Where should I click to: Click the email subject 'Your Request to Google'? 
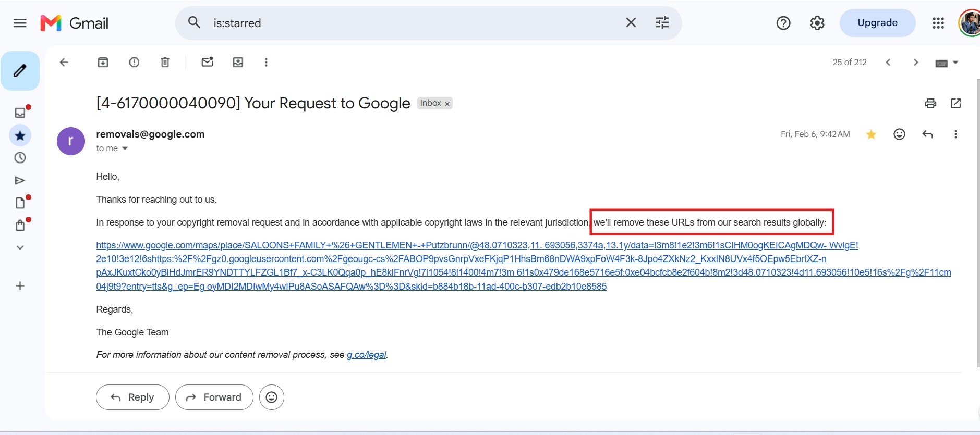coord(327,103)
